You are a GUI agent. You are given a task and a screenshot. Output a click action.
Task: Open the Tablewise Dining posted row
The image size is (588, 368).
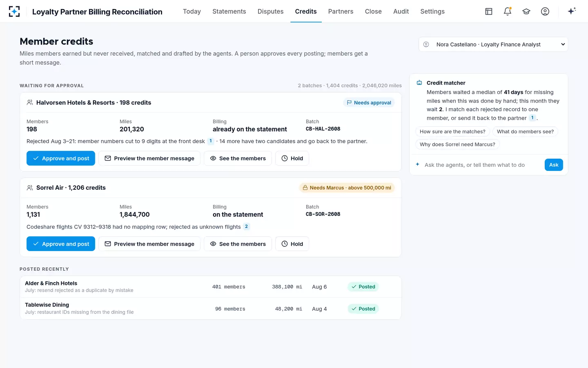click(x=211, y=309)
